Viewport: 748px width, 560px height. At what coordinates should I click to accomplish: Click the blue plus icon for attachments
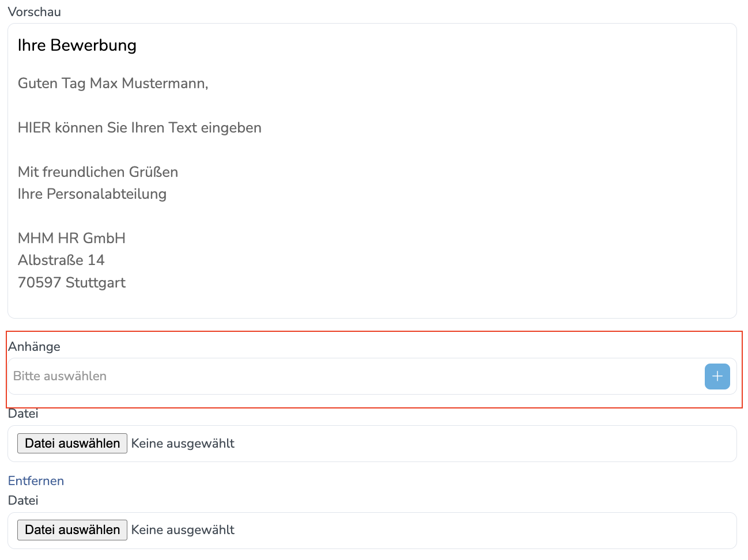(717, 376)
